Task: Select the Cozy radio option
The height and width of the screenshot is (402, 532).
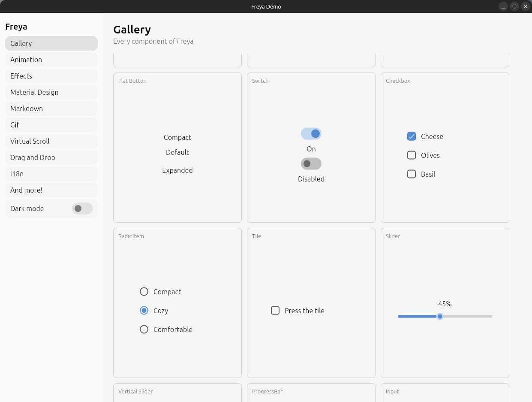Action: click(x=144, y=311)
